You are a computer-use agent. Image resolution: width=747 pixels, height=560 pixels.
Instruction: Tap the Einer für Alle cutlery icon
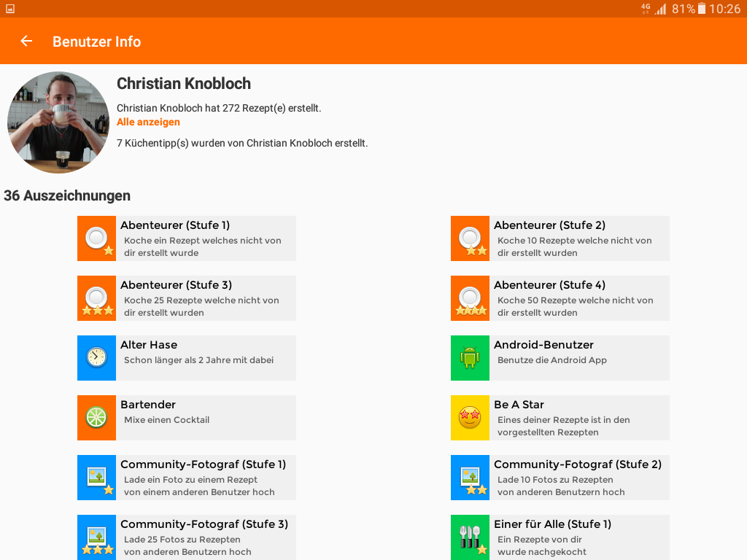(x=471, y=537)
